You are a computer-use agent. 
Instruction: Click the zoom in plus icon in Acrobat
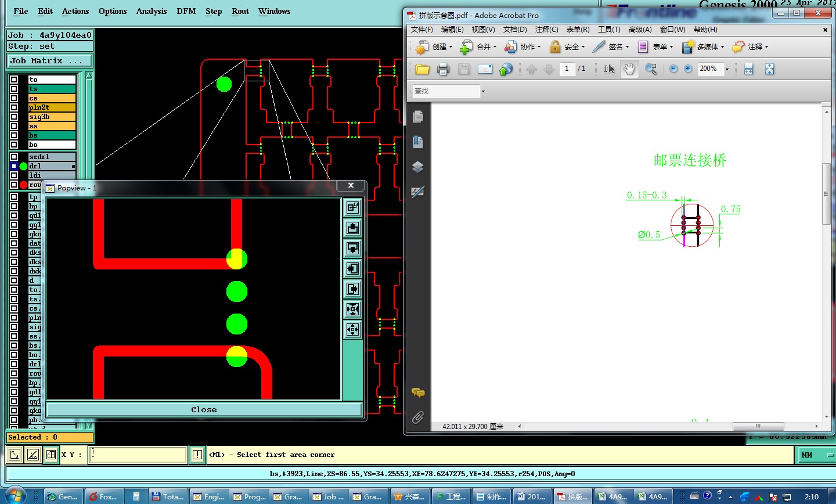(688, 69)
